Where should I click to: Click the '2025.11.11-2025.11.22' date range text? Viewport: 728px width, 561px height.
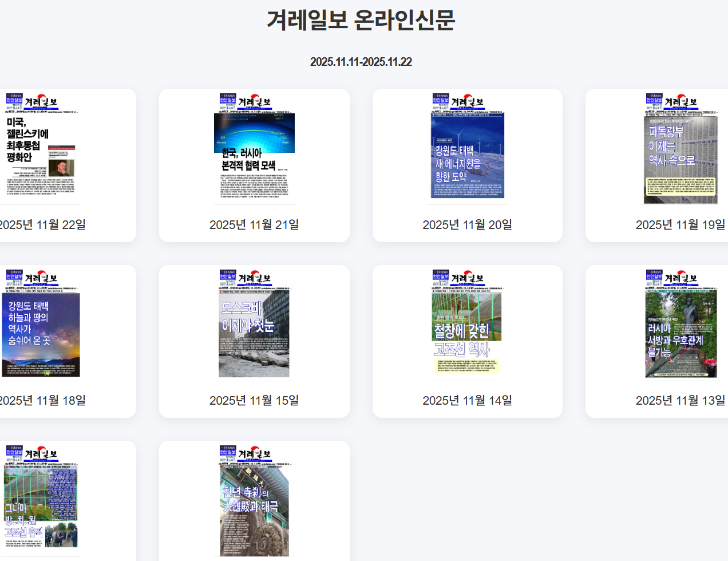[x=361, y=62]
